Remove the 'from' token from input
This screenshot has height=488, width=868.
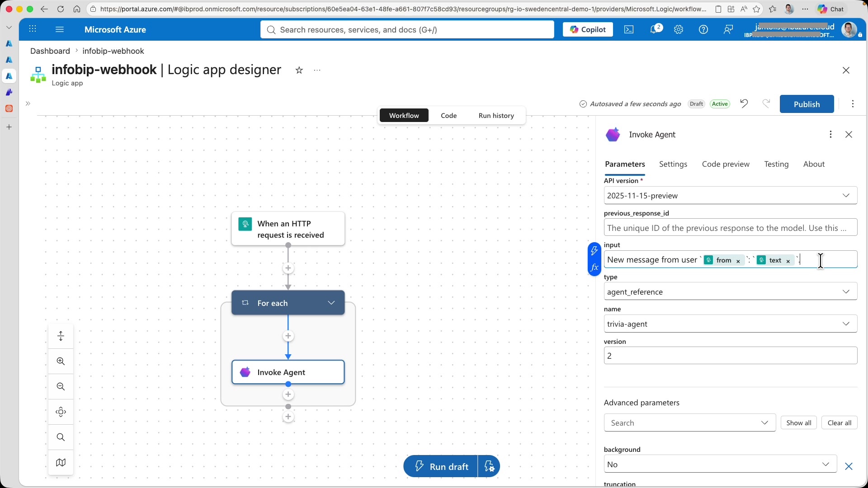738,261
